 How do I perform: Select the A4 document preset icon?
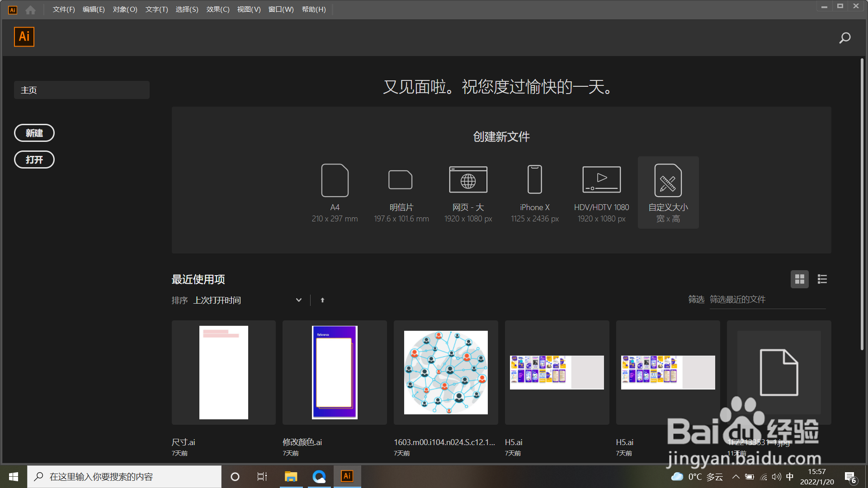pos(335,180)
